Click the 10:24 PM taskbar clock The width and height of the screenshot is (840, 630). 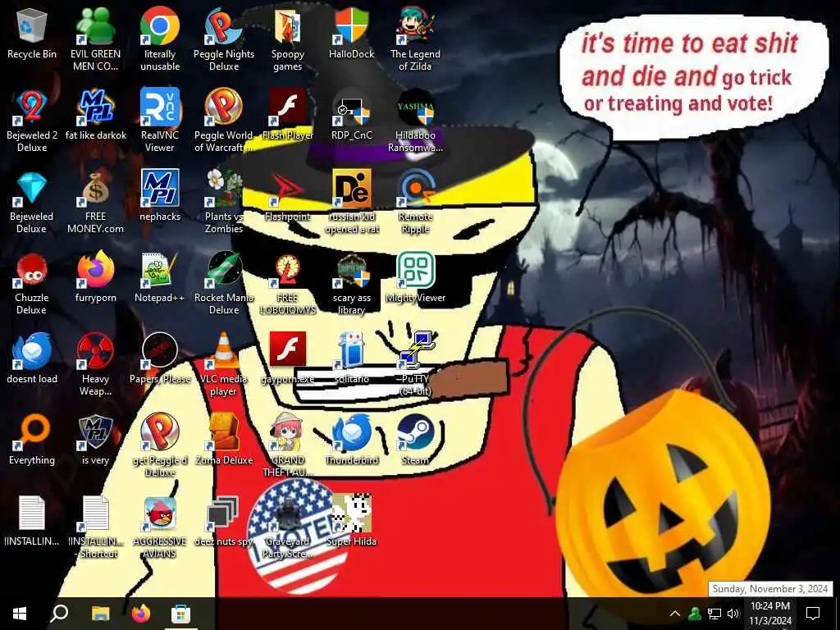coord(769,614)
